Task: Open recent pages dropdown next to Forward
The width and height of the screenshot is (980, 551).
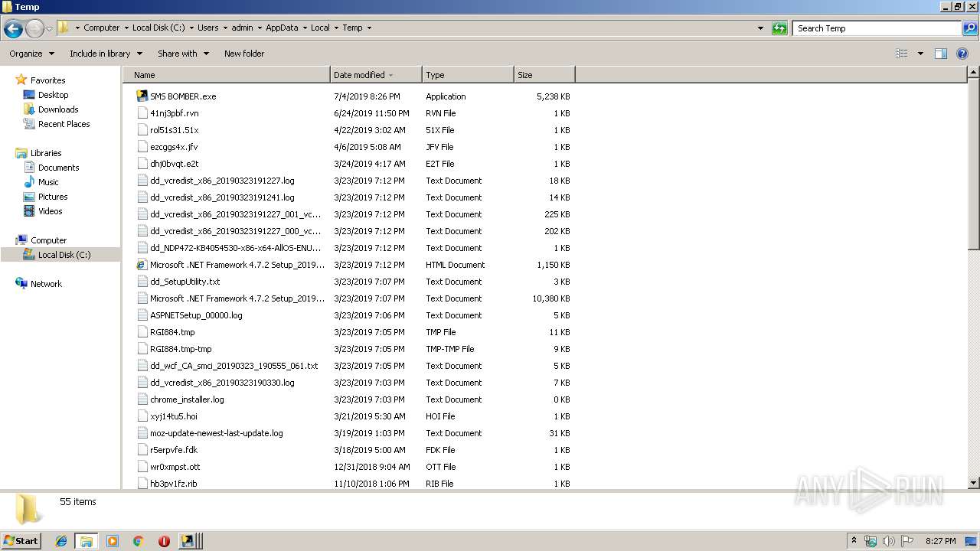Action: pos(49,29)
